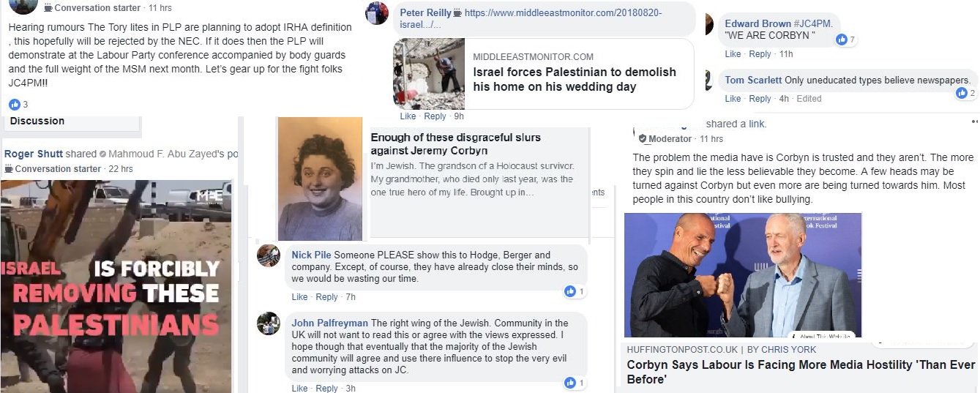Play the Israel forcibly removing Palestinians video
980x393 pixels.
click(116, 286)
